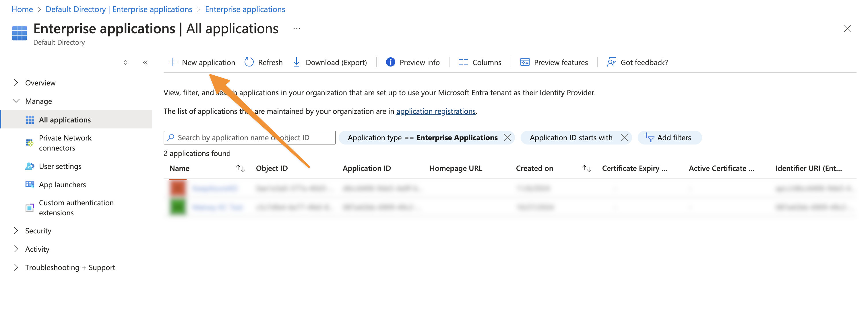The image size is (868, 324).
Task: Click the Enterprise applications grid icon in header
Action: click(x=20, y=33)
